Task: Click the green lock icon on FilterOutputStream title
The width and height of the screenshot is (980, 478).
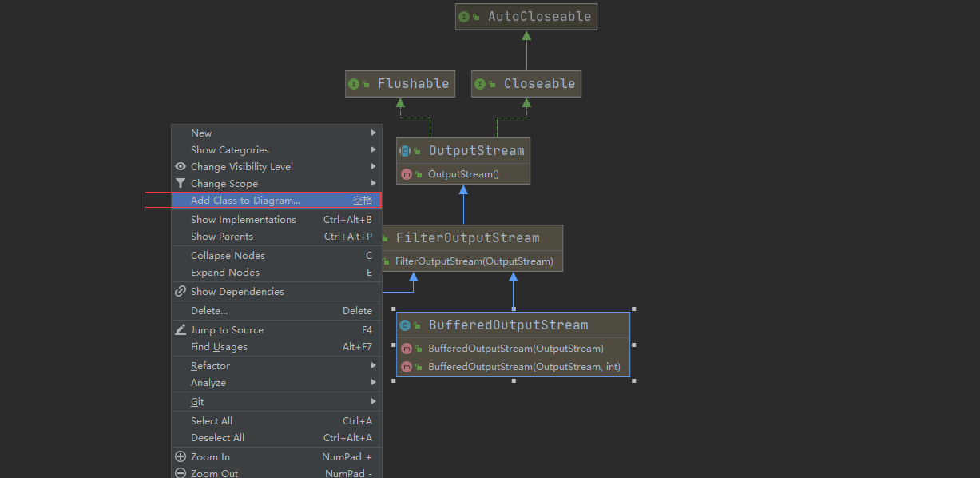Action: [386, 238]
